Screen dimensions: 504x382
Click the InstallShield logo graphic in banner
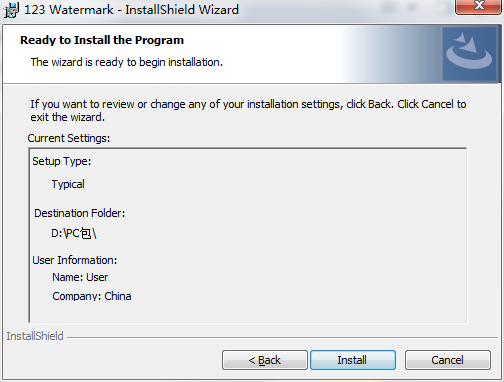point(469,54)
